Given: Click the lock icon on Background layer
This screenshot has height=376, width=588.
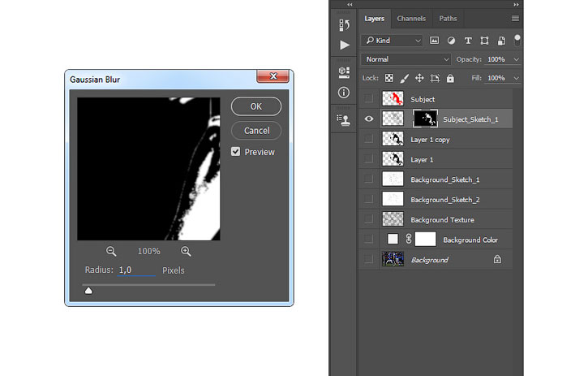Looking at the screenshot, I should tap(497, 259).
